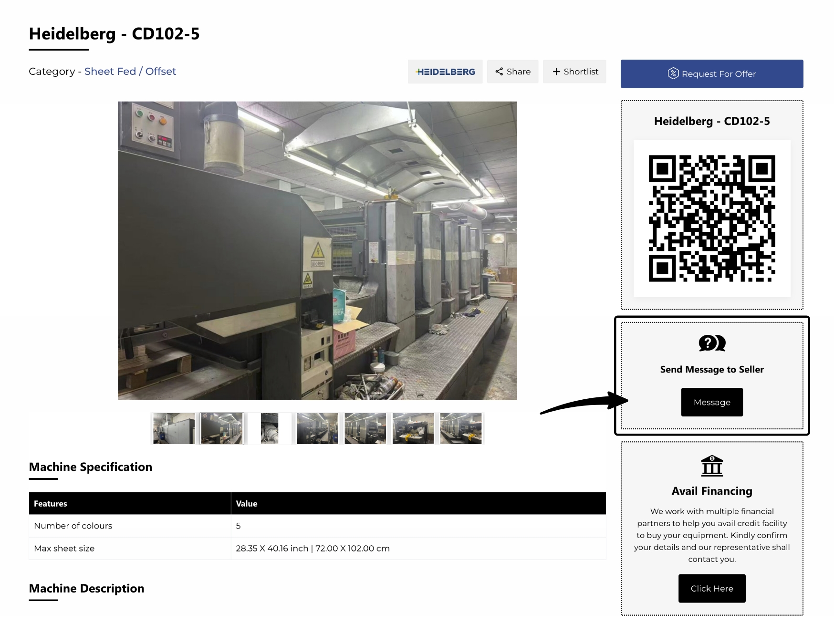This screenshot has width=834, height=644.
Task: Click the black Message button
Action: [x=712, y=402]
